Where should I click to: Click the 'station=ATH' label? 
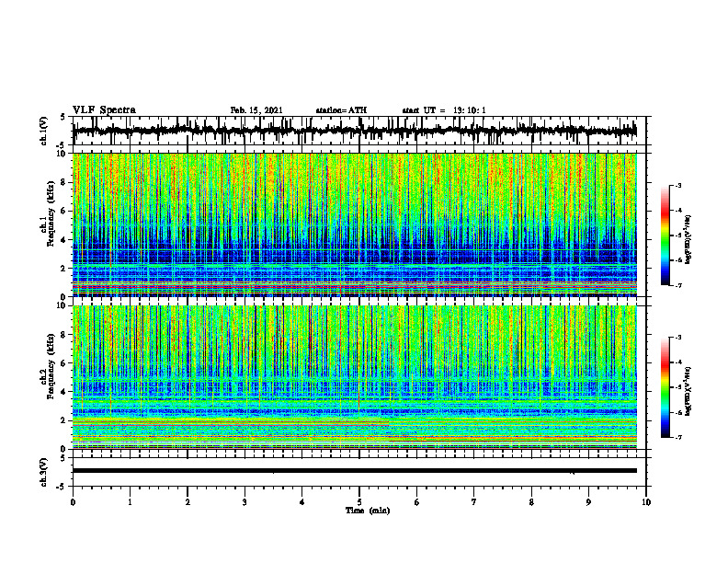tap(341, 110)
